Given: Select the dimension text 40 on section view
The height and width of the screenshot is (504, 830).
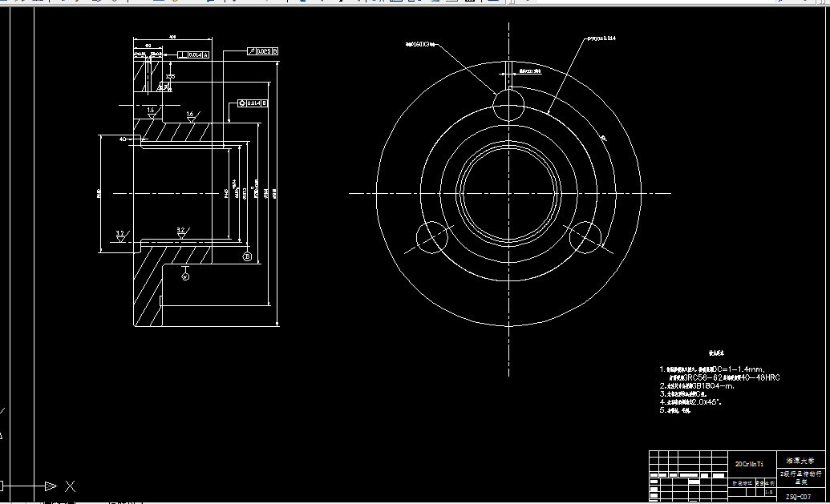Looking at the screenshot, I should [x=123, y=139].
